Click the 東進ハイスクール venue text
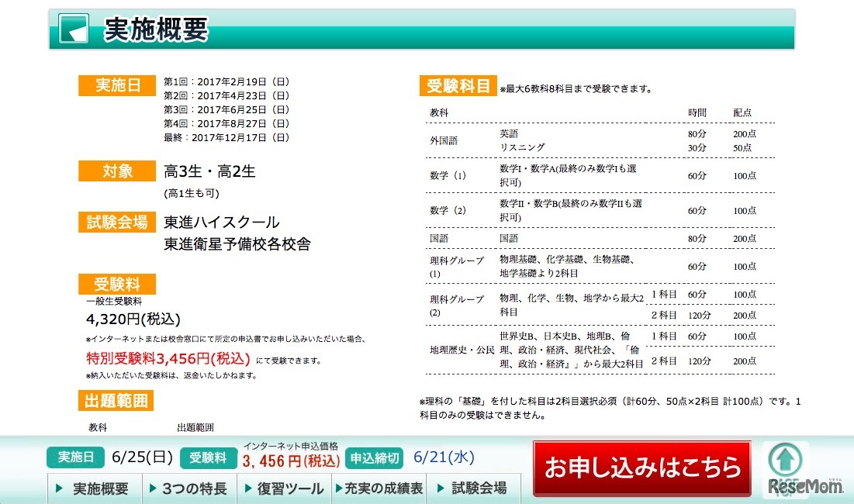The image size is (854, 504). point(222,222)
